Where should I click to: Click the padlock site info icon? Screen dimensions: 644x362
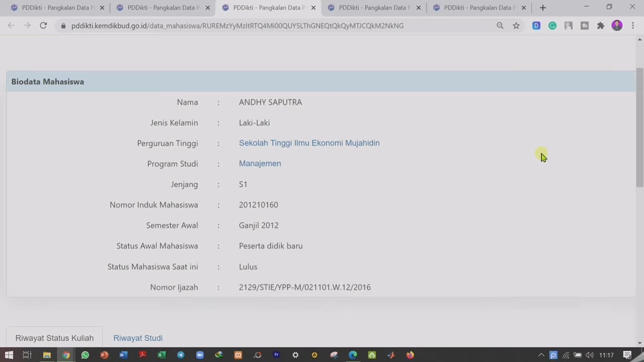[x=63, y=26]
